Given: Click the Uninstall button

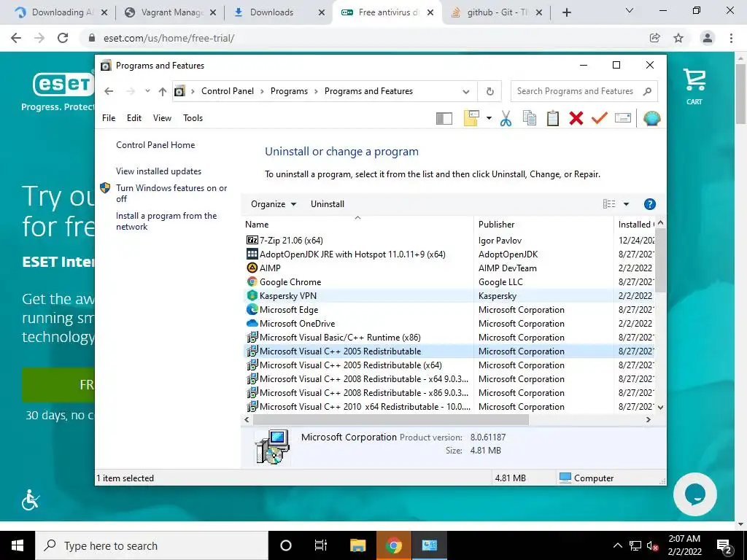Looking at the screenshot, I should pos(328,204).
